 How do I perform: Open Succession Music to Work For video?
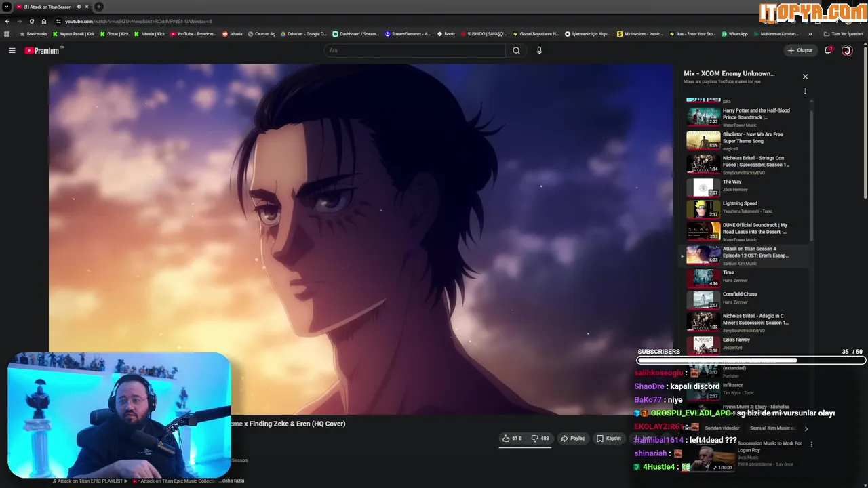coord(770,447)
